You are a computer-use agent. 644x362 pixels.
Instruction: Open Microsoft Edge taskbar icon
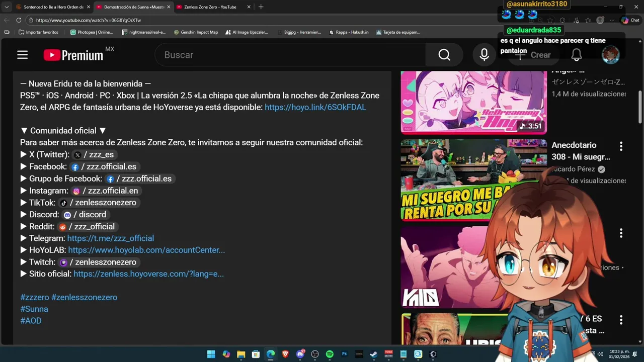(271, 354)
